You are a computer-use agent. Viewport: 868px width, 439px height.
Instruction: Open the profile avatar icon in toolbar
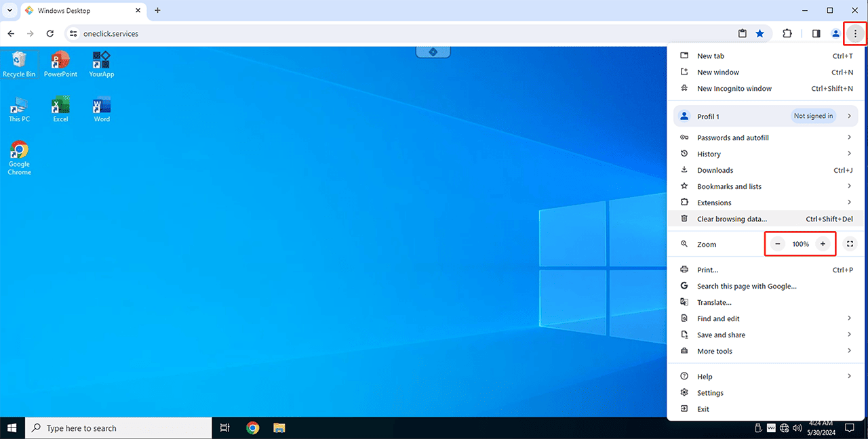tap(836, 33)
